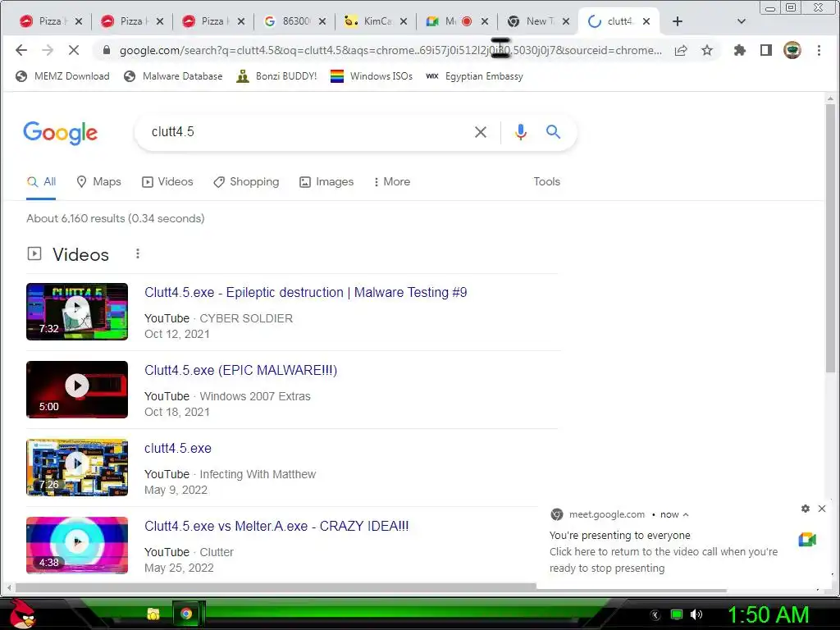
Task: Start voice search with microphone icon
Action: 520,132
